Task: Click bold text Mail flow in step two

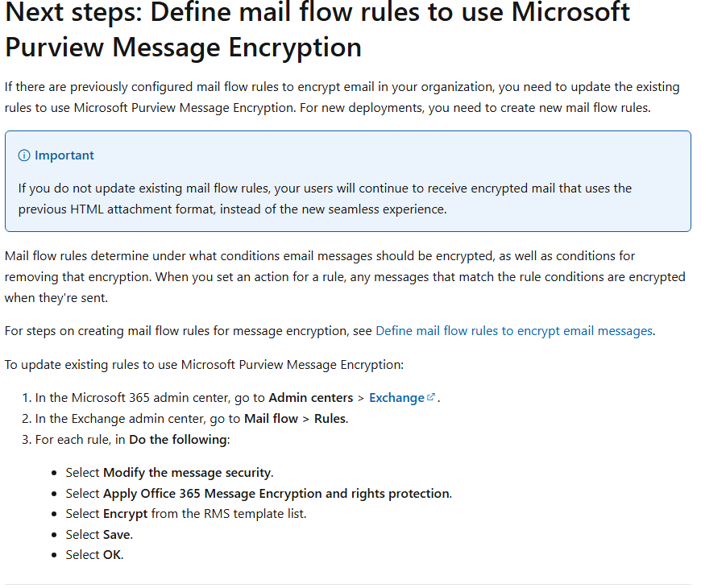Action: point(271,419)
